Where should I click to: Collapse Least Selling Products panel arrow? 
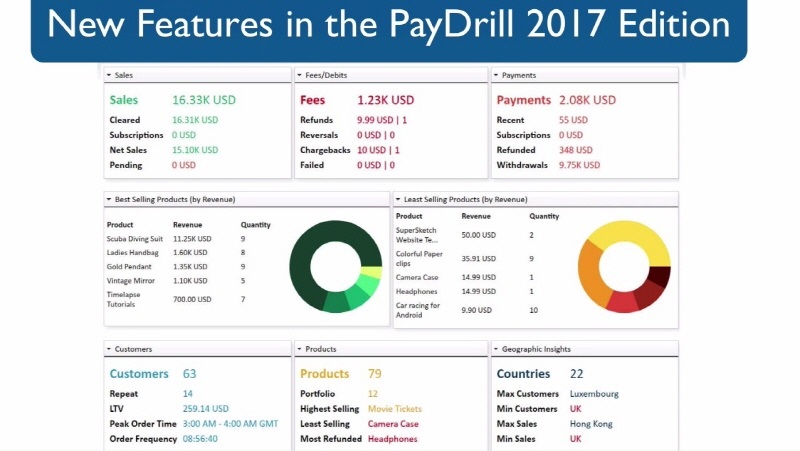(x=398, y=199)
